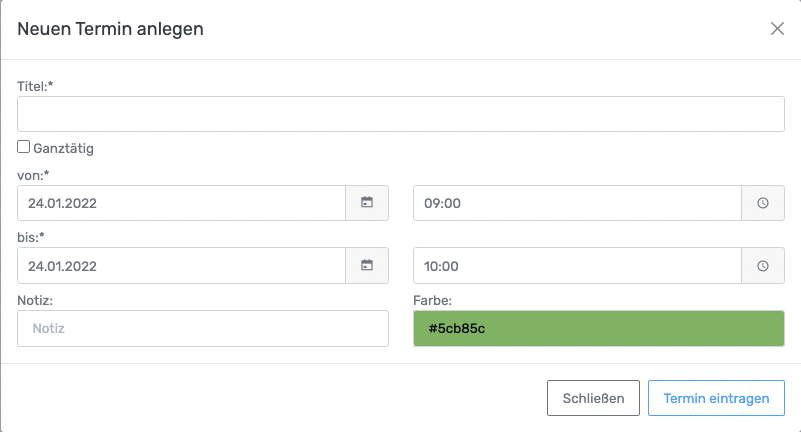Click the Notiz field label
Image resolution: width=801 pixels, height=432 pixels.
tap(37, 299)
